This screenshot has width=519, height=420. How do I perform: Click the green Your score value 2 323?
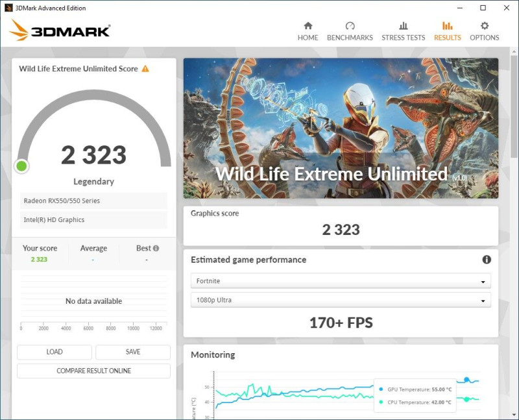pyautogui.click(x=39, y=260)
